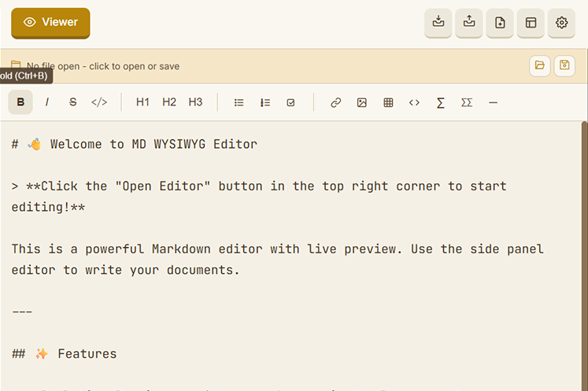Click 'No file open' status text
The height and width of the screenshot is (391, 588).
[x=103, y=66]
